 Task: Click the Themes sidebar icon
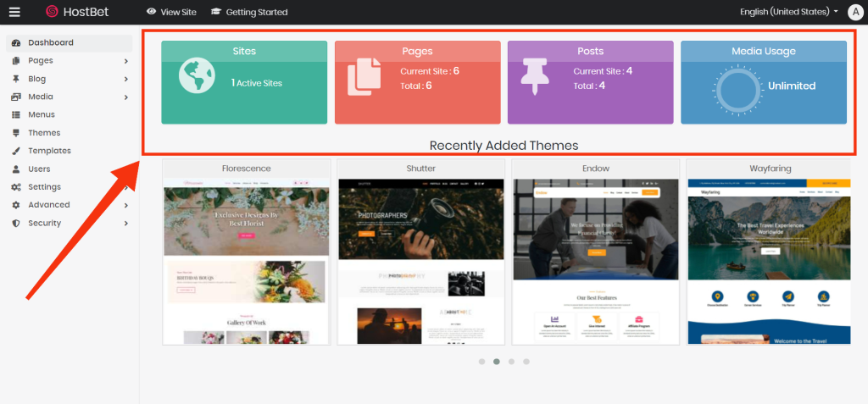pyautogui.click(x=16, y=133)
